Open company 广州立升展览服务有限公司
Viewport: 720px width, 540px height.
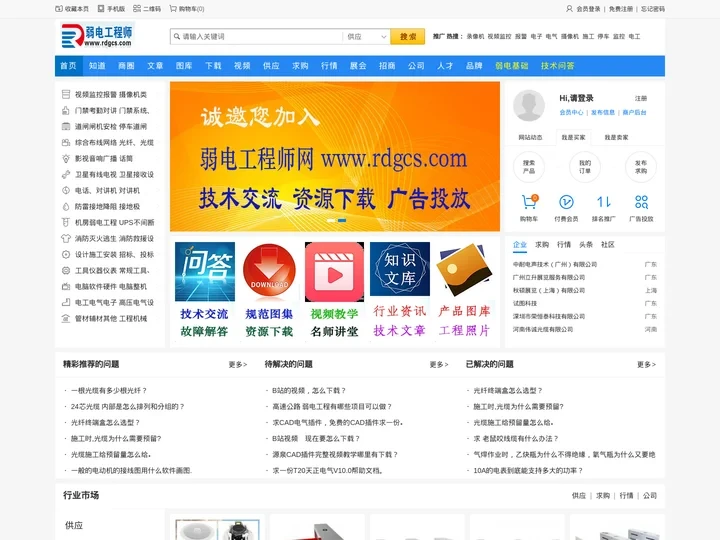pos(549,277)
